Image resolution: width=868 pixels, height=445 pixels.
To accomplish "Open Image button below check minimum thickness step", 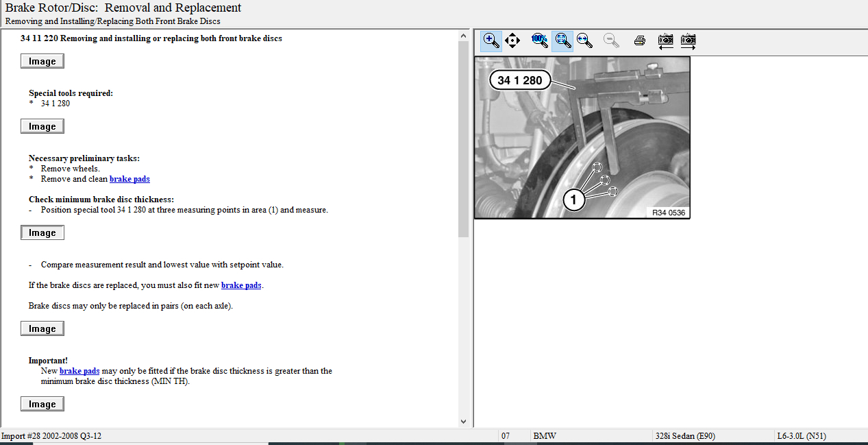I will pos(42,232).
